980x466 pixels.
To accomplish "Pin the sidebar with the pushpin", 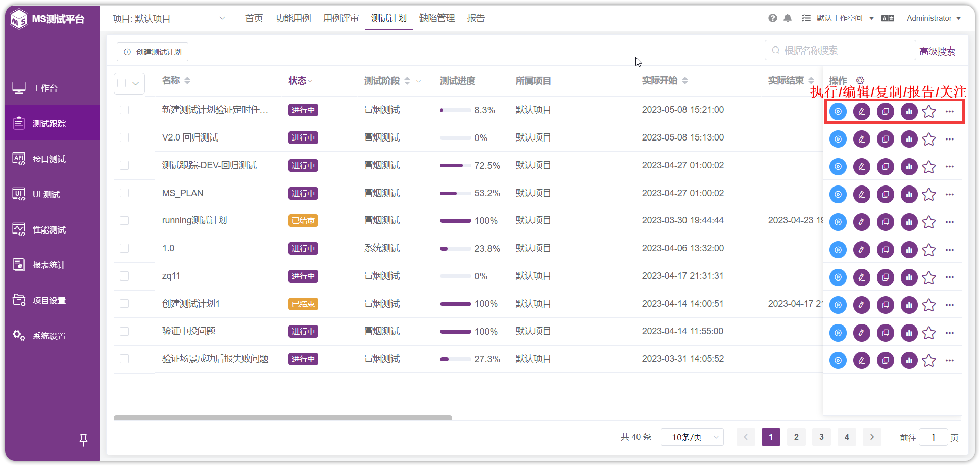I will point(84,440).
